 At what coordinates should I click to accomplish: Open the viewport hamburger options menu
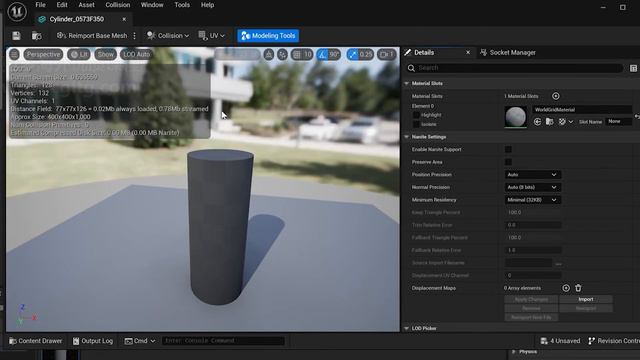[x=14, y=54]
